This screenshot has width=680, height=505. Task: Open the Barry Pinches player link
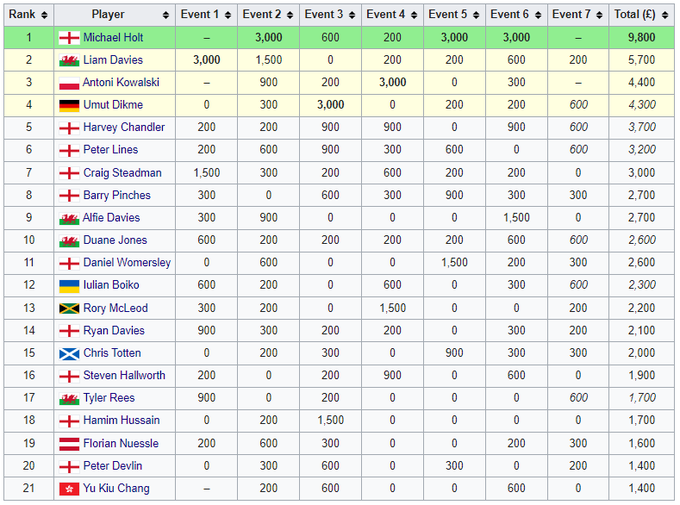(118, 195)
